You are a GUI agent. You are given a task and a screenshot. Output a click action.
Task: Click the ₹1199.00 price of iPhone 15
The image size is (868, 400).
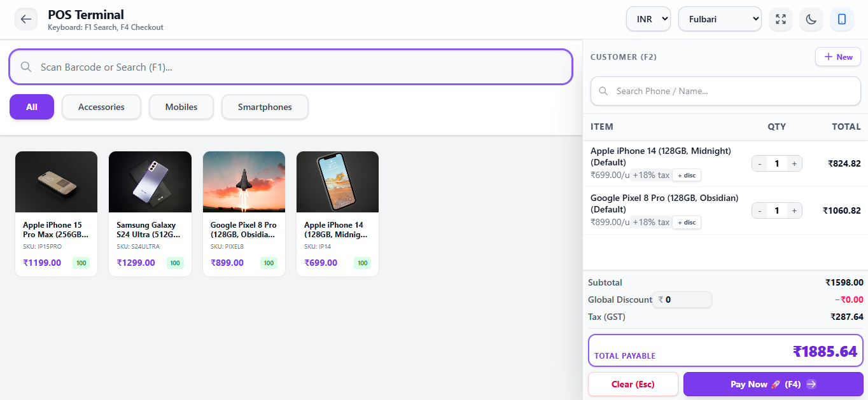click(42, 263)
